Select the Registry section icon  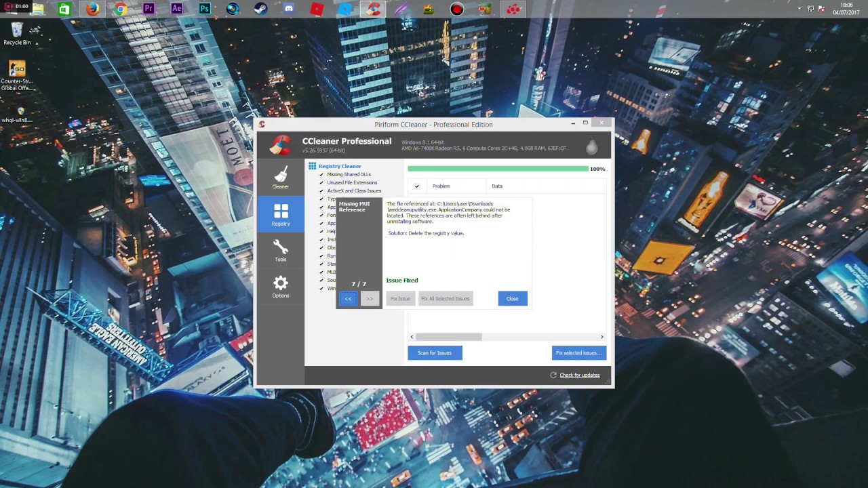280,214
